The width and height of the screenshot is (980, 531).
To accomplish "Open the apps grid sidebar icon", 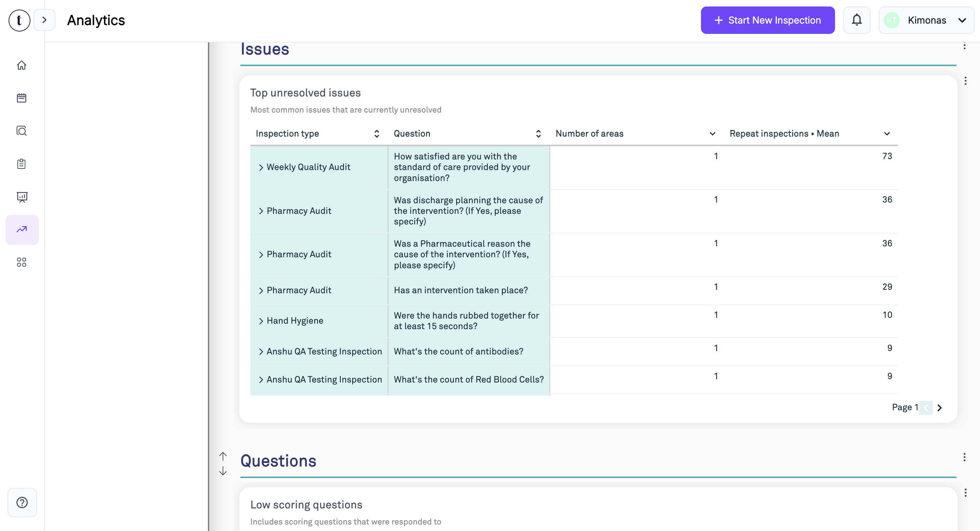I will 22,262.
